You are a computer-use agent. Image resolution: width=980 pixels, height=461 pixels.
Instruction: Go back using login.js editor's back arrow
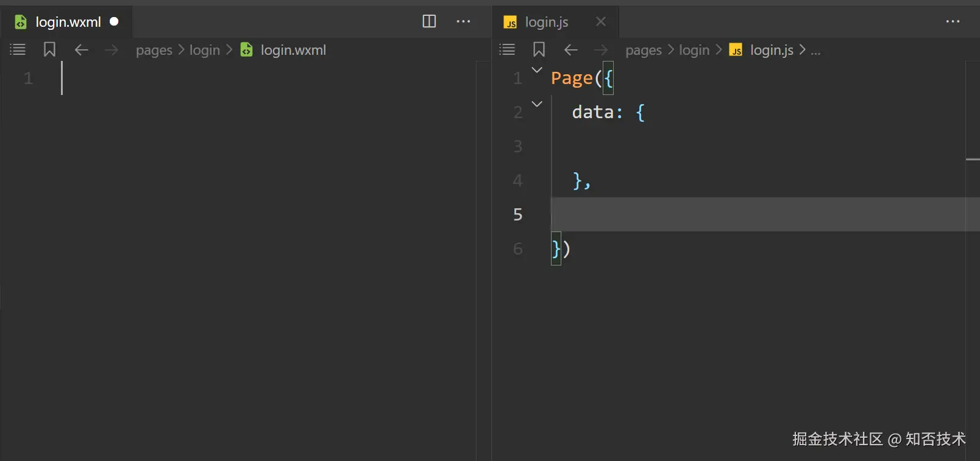pyautogui.click(x=570, y=50)
